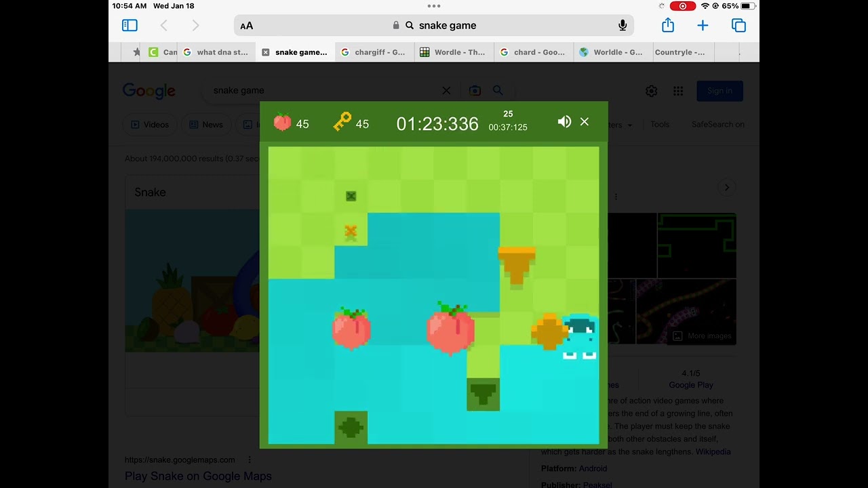The height and width of the screenshot is (488, 868).
Task: Click the golden diamond next to snake
Action: (549, 331)
